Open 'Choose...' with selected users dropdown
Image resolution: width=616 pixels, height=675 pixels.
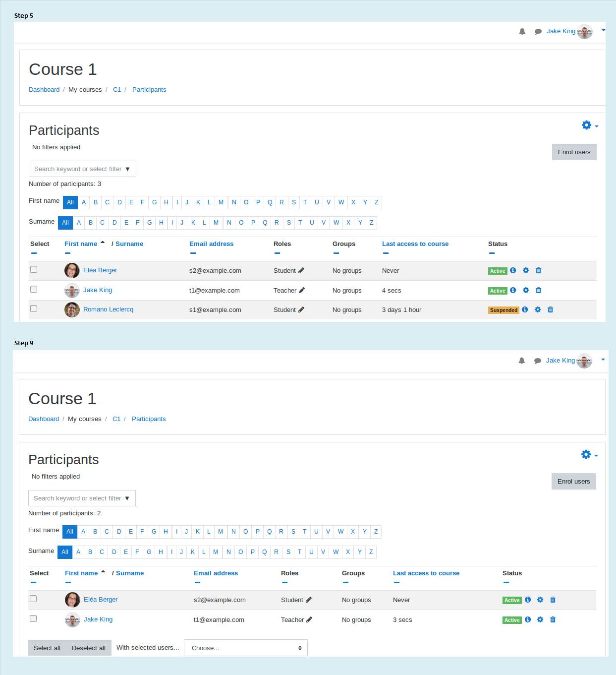pos(246,648)
